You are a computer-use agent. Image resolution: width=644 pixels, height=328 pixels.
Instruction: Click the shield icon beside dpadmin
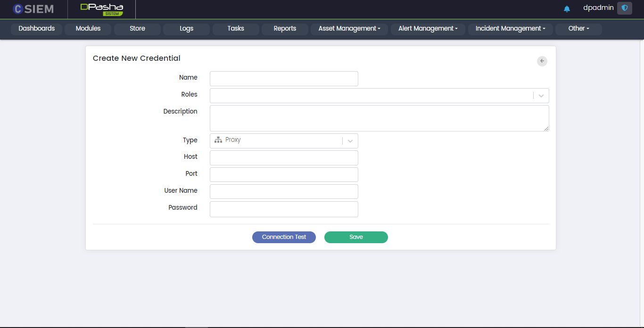point(624,8)
